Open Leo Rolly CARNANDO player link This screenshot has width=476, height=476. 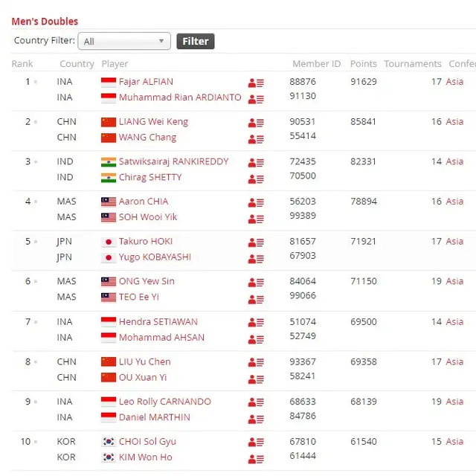[x=165, y=402]
